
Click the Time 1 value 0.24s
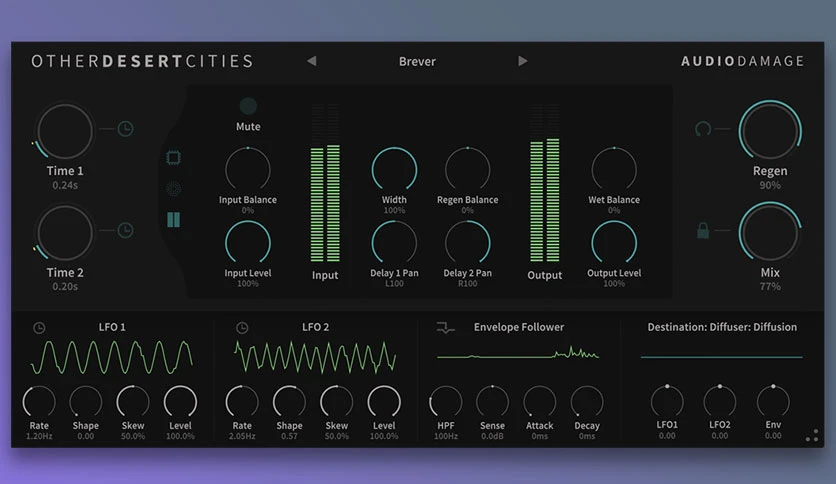[x=65, y=185]
